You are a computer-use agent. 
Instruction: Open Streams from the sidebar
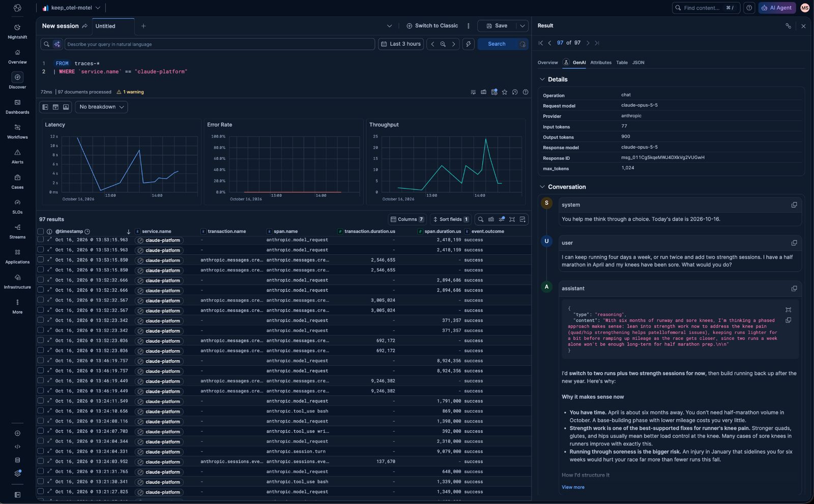click(17, 231)
